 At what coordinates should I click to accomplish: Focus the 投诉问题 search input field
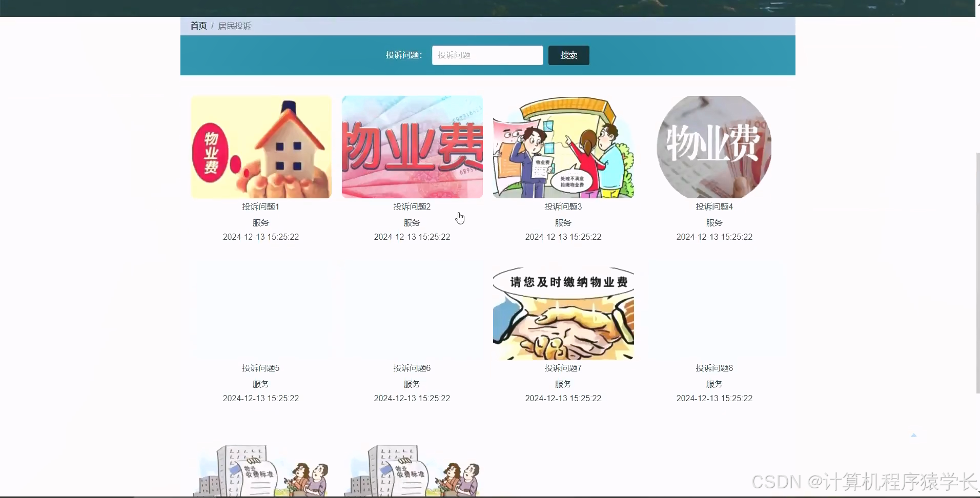[486, 55]
